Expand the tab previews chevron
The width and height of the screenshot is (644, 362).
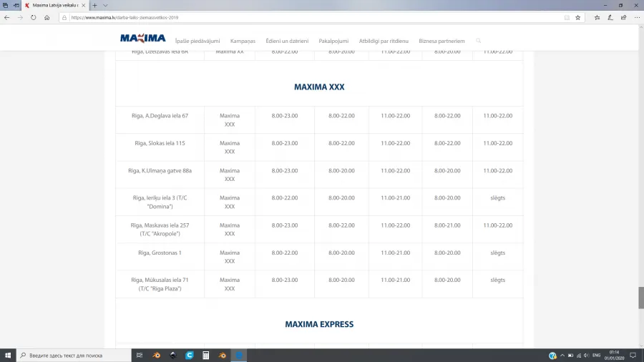click(x=105, y=5)
